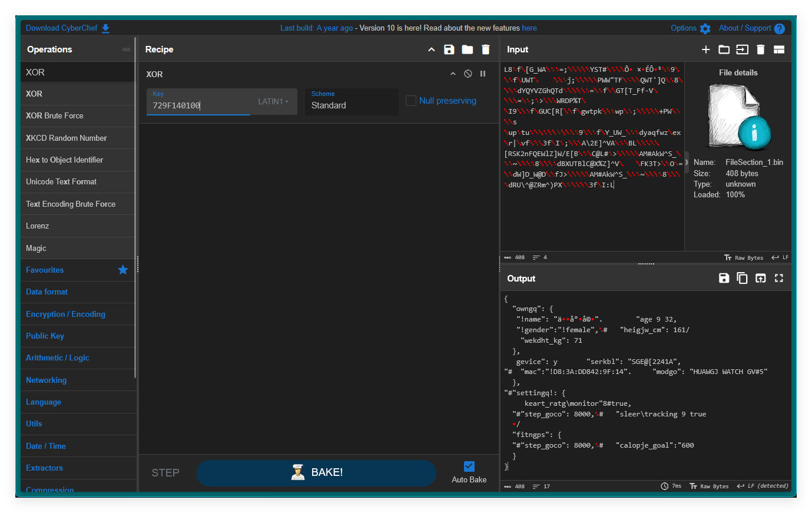Click the BAKE! button
812x513 pixels.
click(x=316, y=473)
